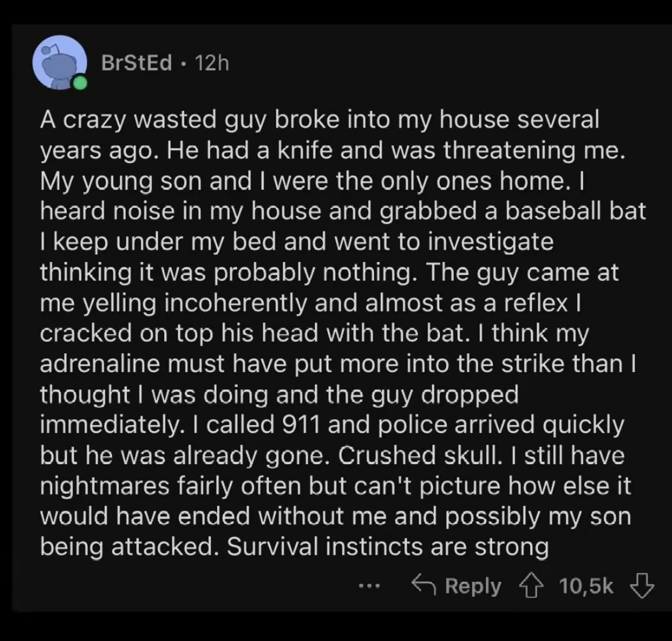Open the three-dot more options menu
Image resolution: width=672 pixels, height=641 pixels.
coord(369,586)
